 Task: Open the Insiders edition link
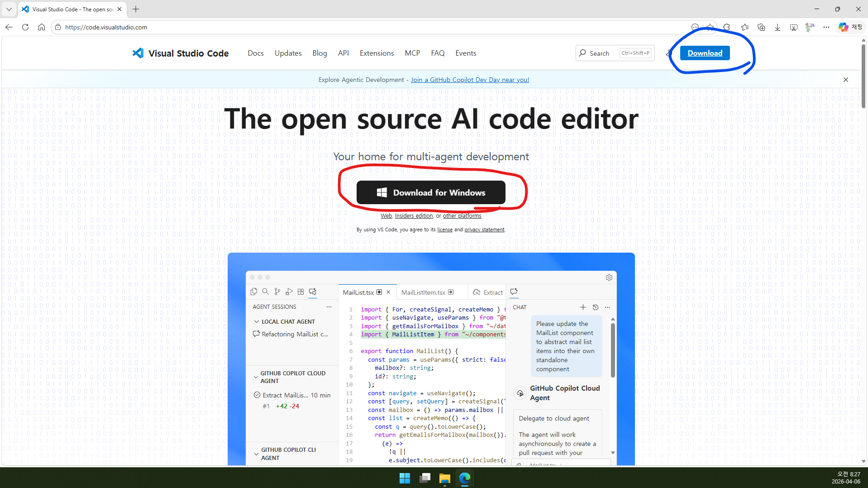coord(414,216)
